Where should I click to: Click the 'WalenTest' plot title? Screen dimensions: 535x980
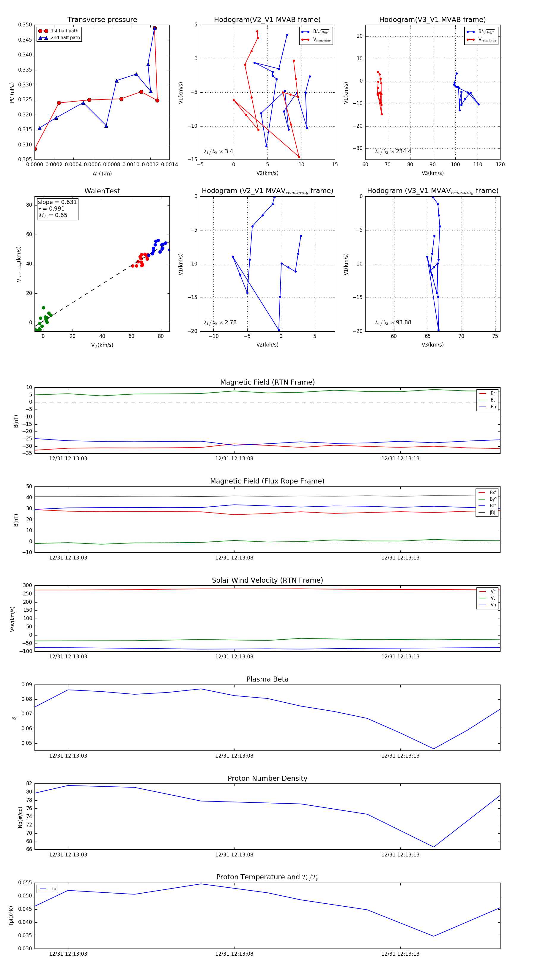(x=102, y=191)
